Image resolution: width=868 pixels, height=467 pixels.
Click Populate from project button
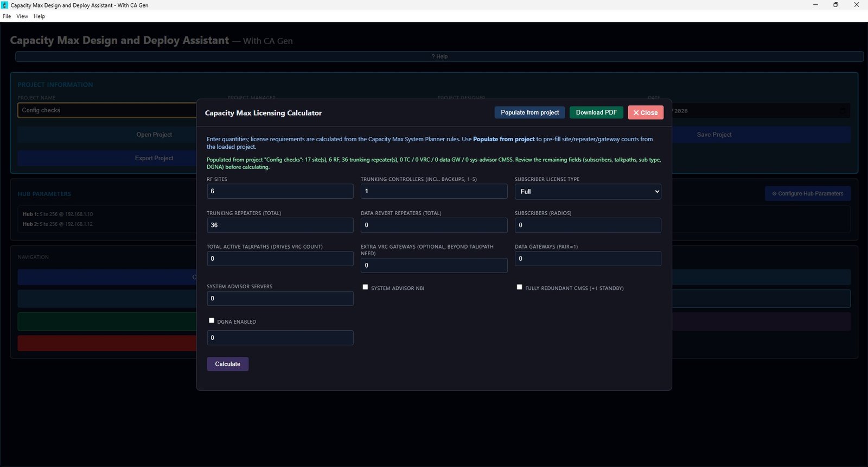click(x=529, y=112)
